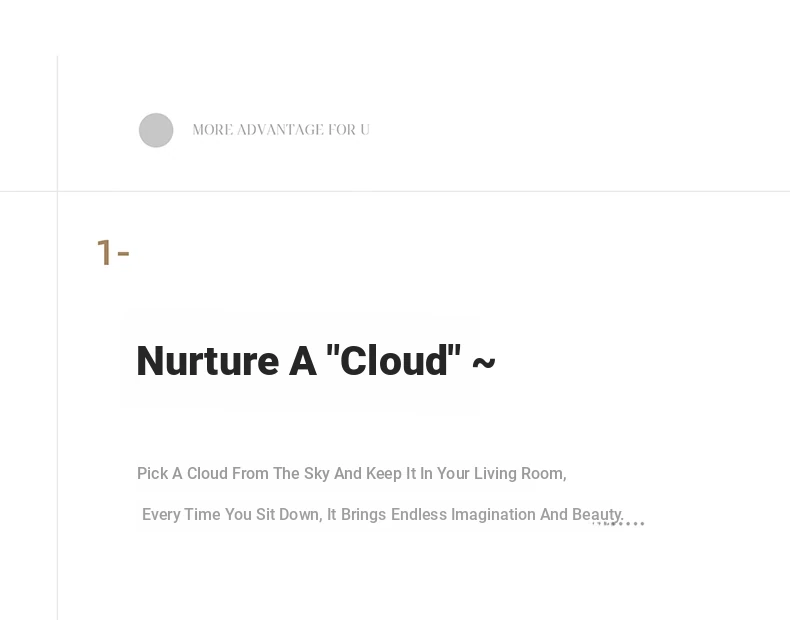This screenshot has width=790, height=620.
Task: Click the word "MORE" in the header
Action: click(212, 130)
